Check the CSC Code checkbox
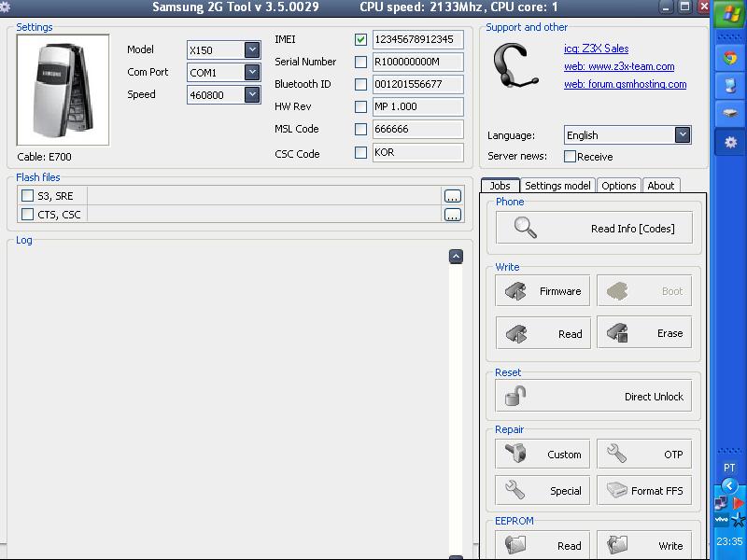Image resolution: width=747 pixels, height=560 pixels. click(360, 152)
